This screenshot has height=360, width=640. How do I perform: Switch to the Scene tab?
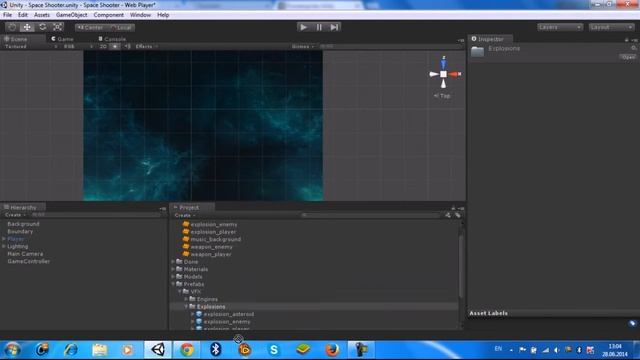pyautogui.click(x=16, y=39)
